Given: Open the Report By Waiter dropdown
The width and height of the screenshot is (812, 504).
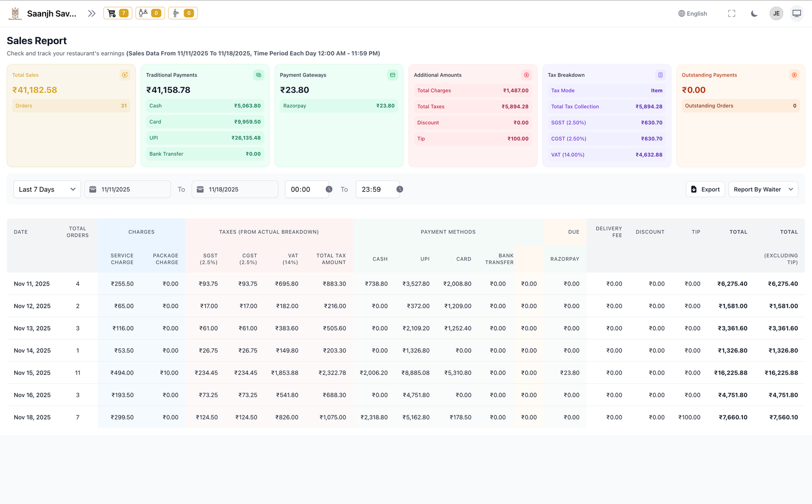Looking at the screenshot, I should coord(763,189).
